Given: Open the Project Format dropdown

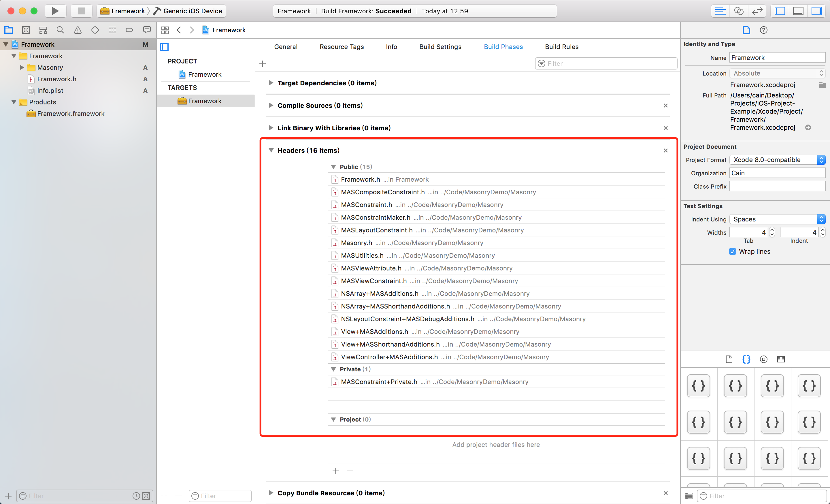Looking at the screenshot, I should (777, 160).
